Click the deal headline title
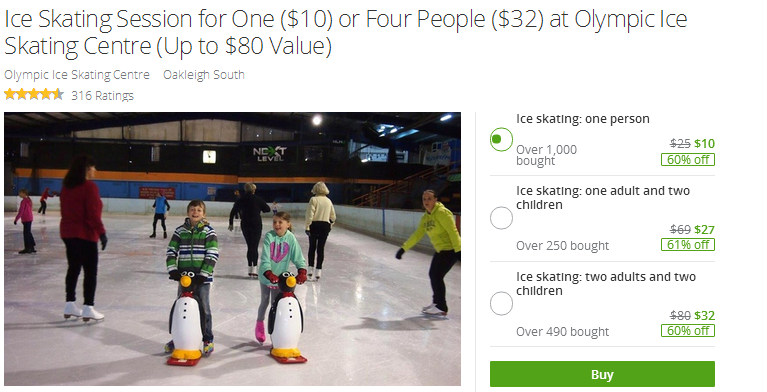This screenshot has height=392, width=767. [345, 32]
